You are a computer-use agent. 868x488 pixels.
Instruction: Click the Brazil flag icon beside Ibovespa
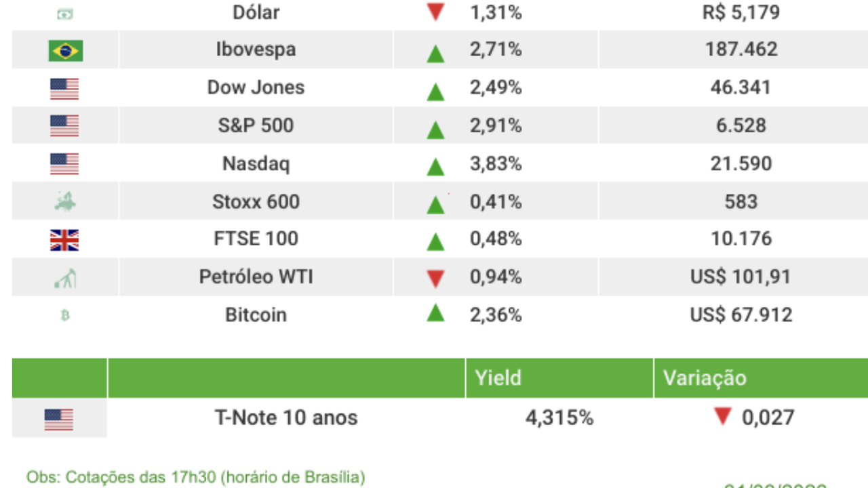click(65, 51)
